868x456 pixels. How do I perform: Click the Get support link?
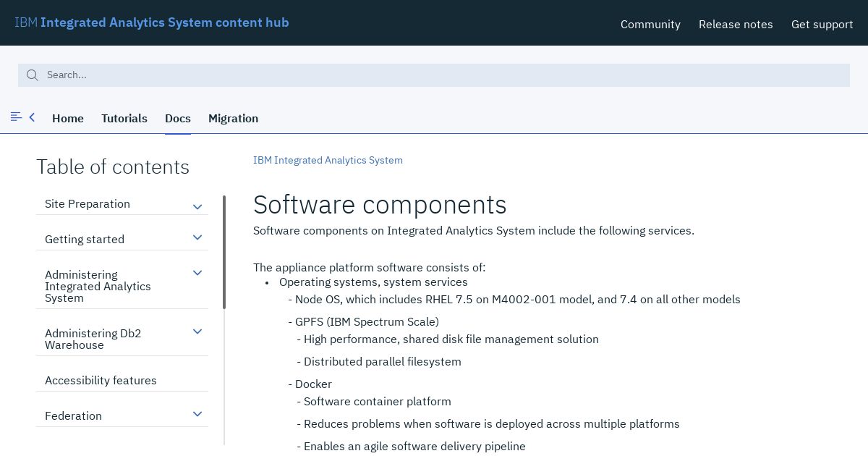[822, 25]
